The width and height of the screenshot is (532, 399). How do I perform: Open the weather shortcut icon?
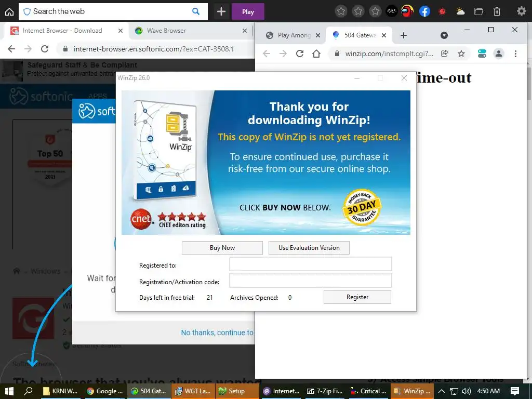pyautogui.click(x=460, y=11)
